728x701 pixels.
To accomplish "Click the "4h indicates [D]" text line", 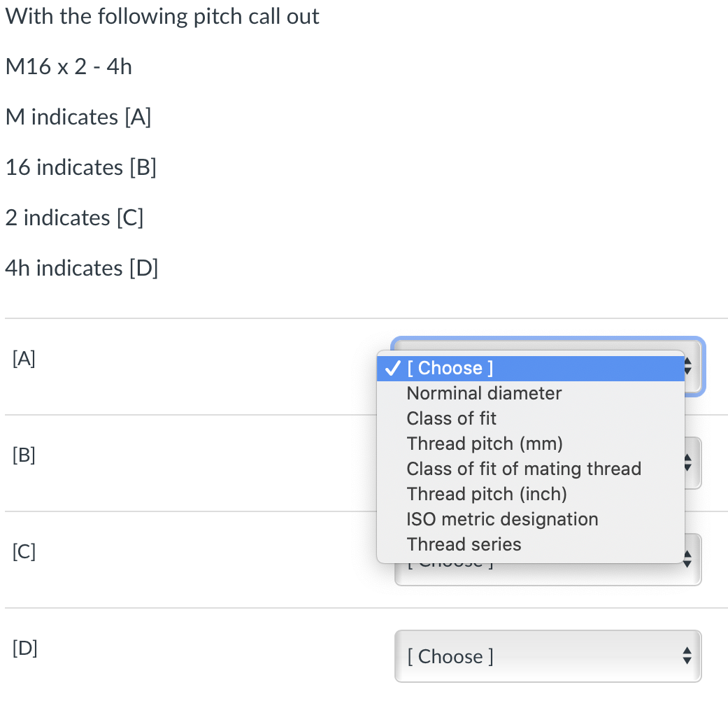I will tap(81, 268).
